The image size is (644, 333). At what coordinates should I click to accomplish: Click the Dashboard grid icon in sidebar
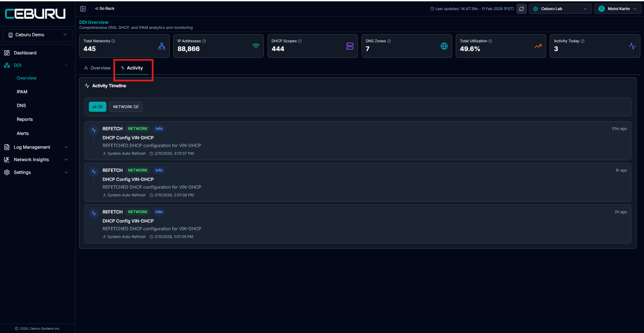point(7,53)
